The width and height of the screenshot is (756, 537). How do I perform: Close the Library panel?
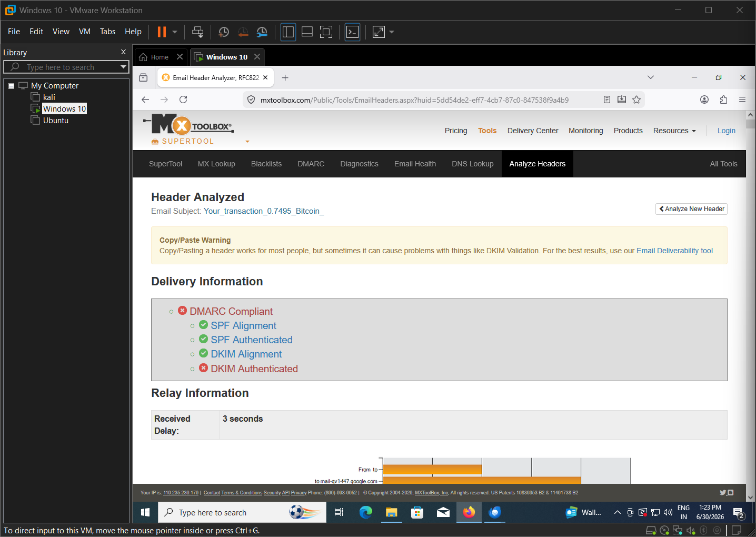click(x=124, y=52)
